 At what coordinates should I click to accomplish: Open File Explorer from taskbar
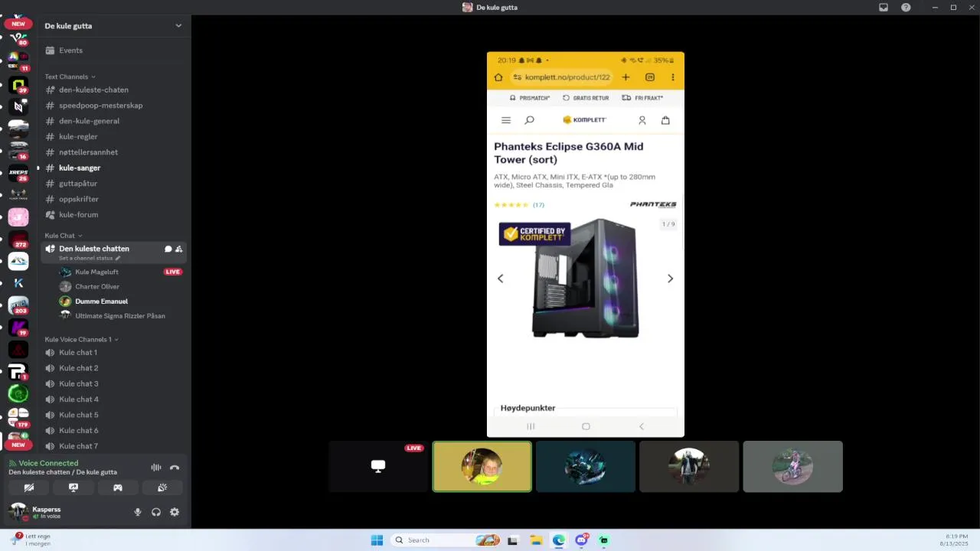[x=536, y=540]
